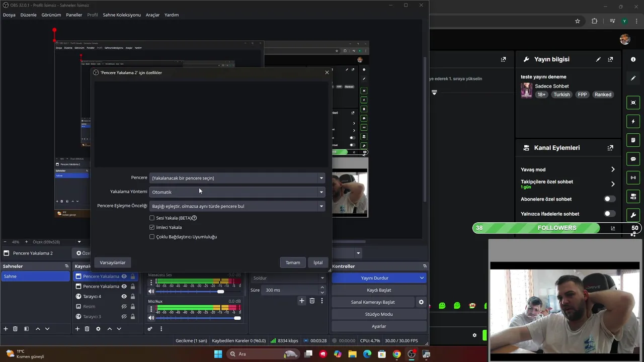Open the Görünüm menu
The height and width of the screenshot is (362, 644).
tap(51, 15)
